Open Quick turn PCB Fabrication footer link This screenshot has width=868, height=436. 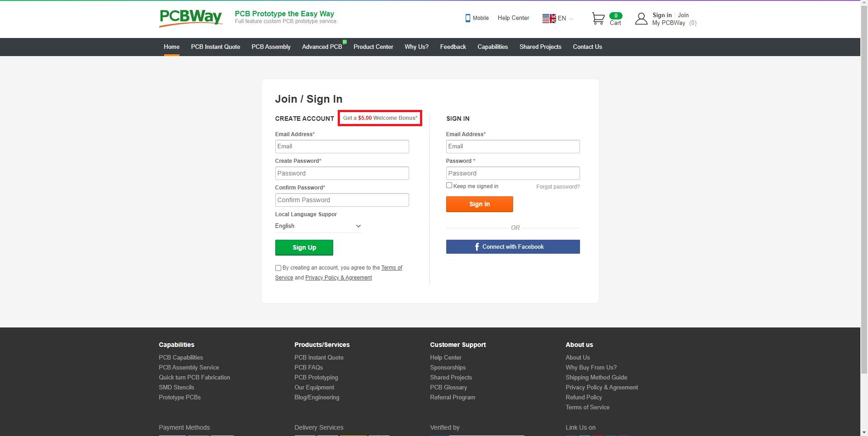coord(194,378)
